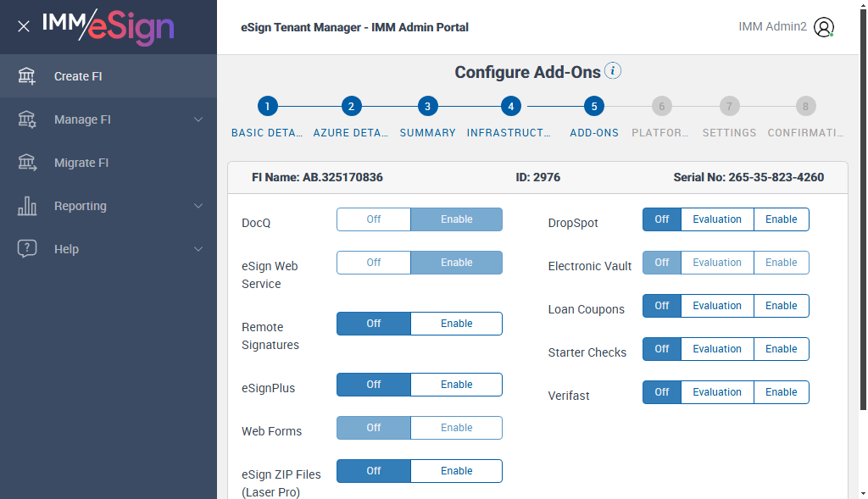The height and width of the screenshot is (499, 868).
Task: Enable the Remote Signatures add-on
Action: pos(456,324)
